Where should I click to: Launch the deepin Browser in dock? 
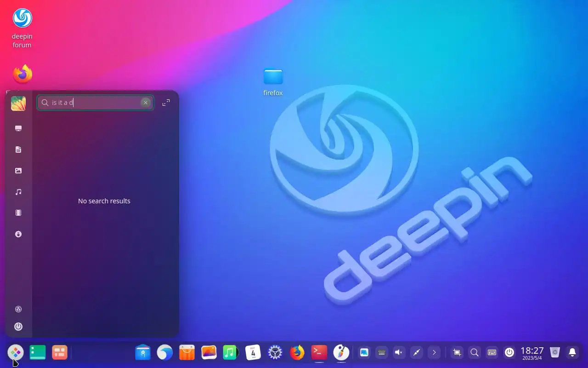pos(165,353)
